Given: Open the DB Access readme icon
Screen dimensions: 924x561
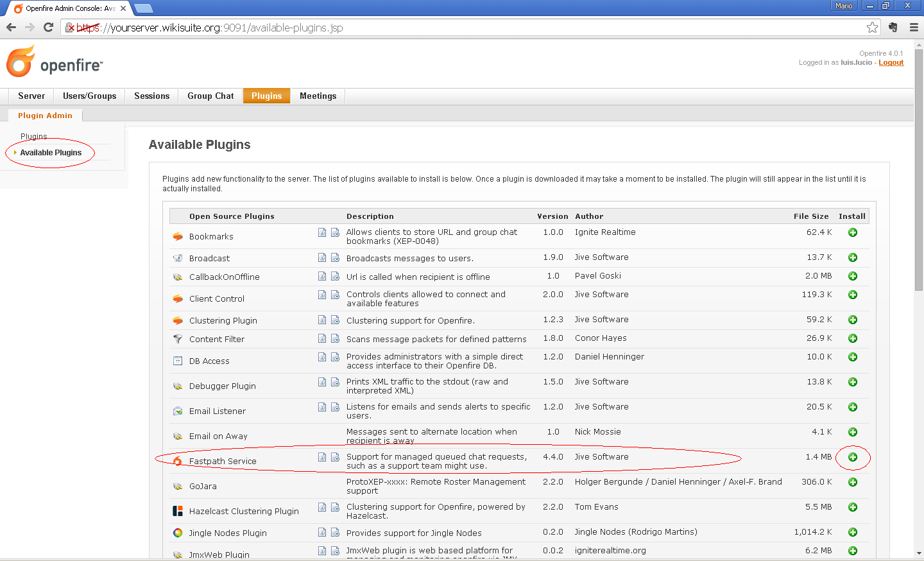Looking at the screenshot, I should pyautogui.click(x=322, y=357).
